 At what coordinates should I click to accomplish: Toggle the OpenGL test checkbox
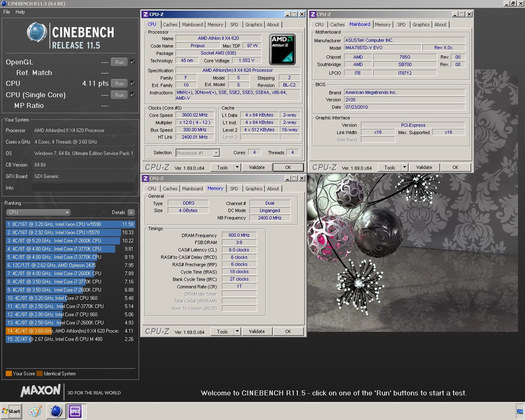coord(132,62)
